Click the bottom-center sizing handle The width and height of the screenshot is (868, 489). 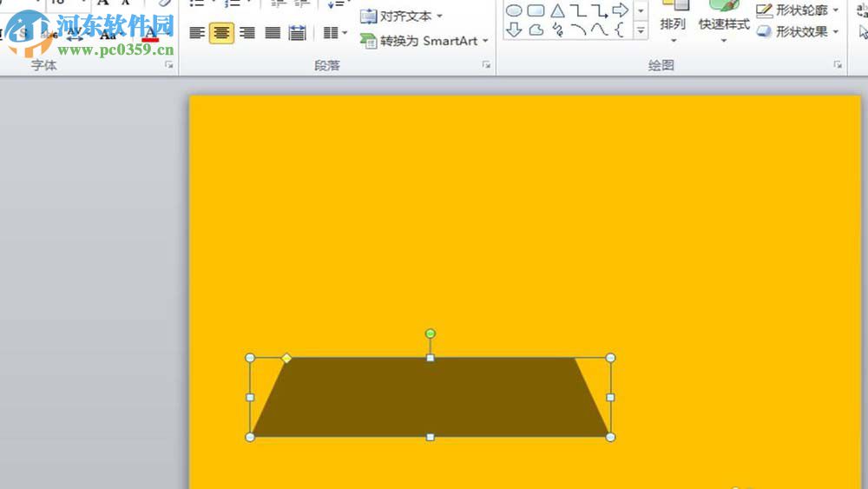431,437
